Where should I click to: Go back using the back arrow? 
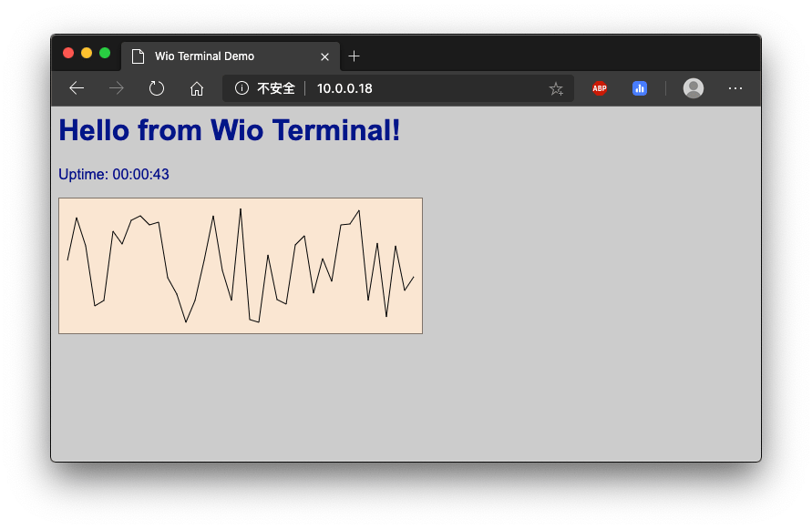coord(77,88)
